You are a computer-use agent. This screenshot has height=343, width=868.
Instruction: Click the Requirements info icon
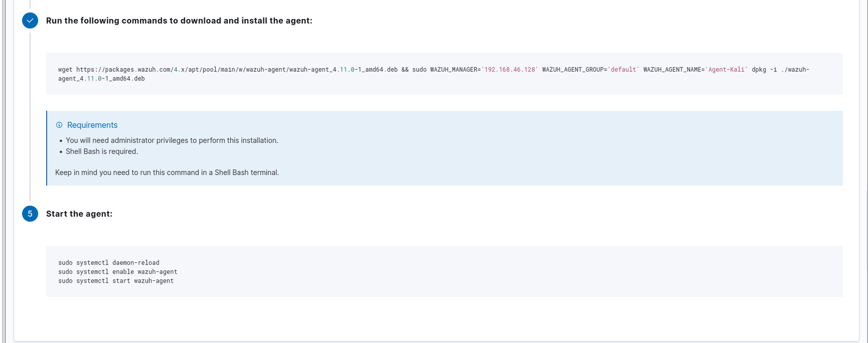(59, 125)
